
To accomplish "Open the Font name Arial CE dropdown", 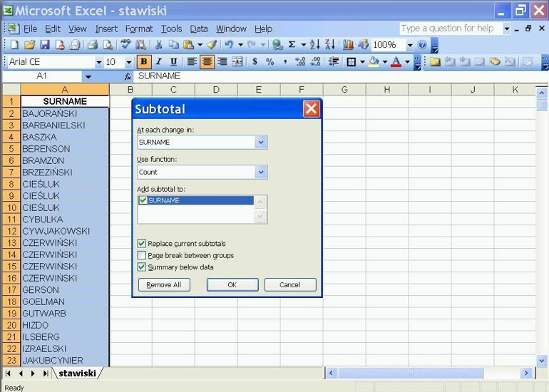I will 98,62.
